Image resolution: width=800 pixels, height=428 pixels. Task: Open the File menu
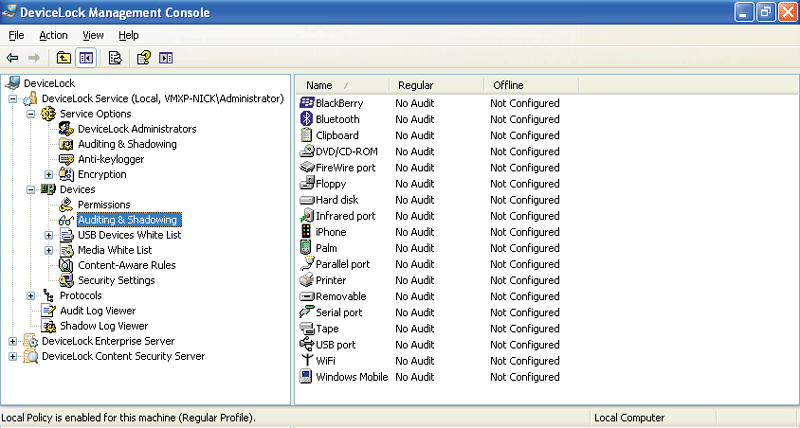point(16,35)
